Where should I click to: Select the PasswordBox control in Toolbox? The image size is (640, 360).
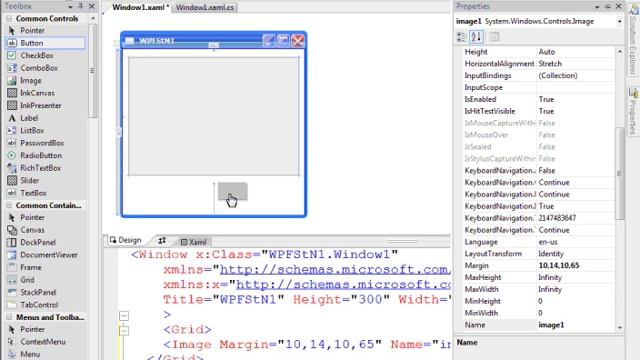coord(42,143)
